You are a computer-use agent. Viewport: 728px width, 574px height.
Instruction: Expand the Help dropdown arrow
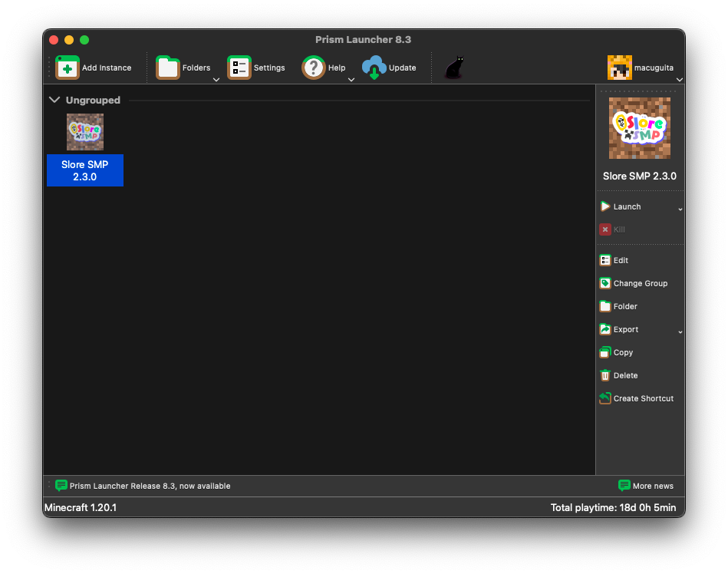(x=351, y=79)
